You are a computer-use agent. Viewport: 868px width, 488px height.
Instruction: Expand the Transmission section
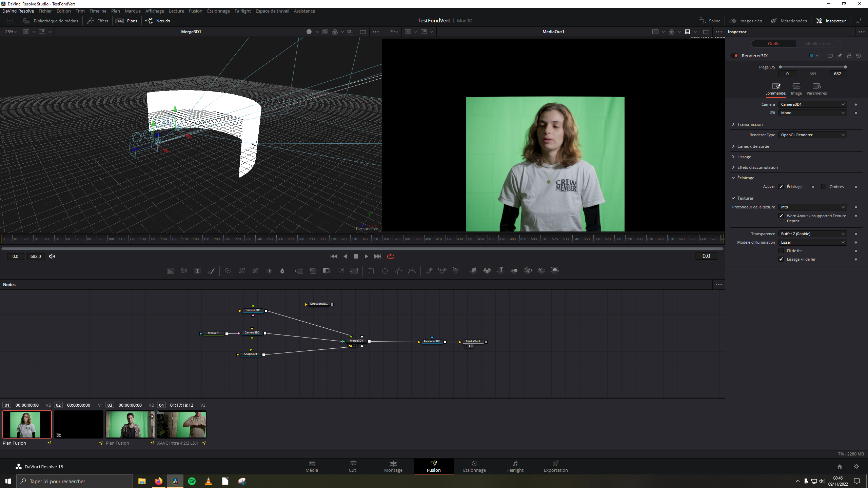pos(750,124)
